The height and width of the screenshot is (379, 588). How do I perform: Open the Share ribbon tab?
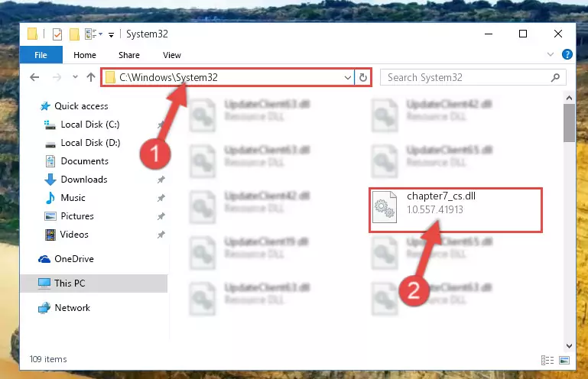coord(129,55)
